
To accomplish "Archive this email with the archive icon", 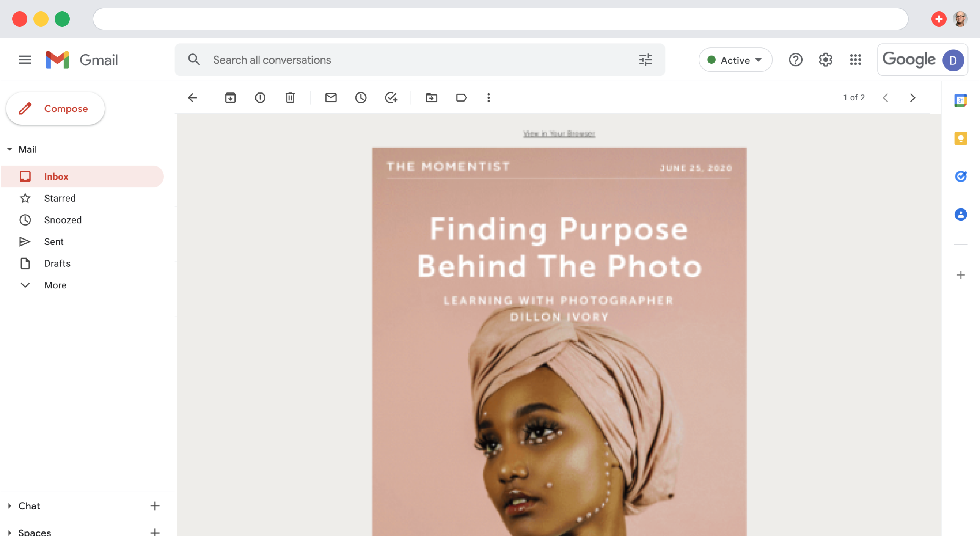I will coord(230,98).
